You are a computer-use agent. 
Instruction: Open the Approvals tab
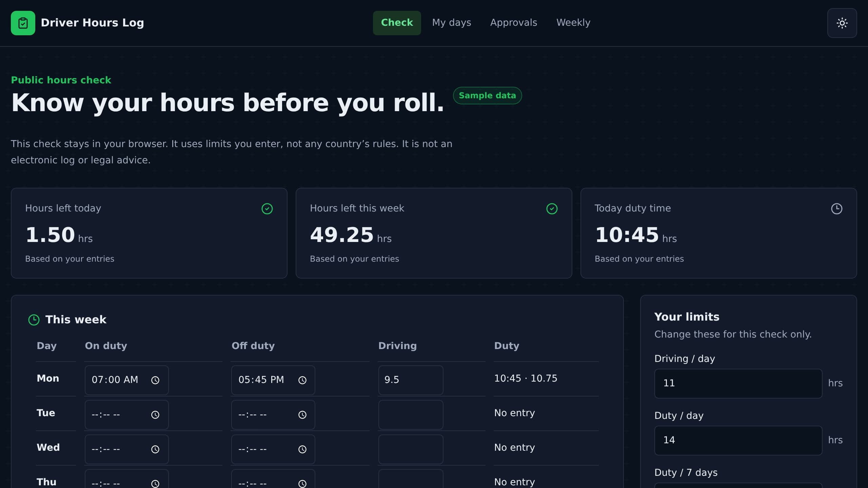pos(514,23)
